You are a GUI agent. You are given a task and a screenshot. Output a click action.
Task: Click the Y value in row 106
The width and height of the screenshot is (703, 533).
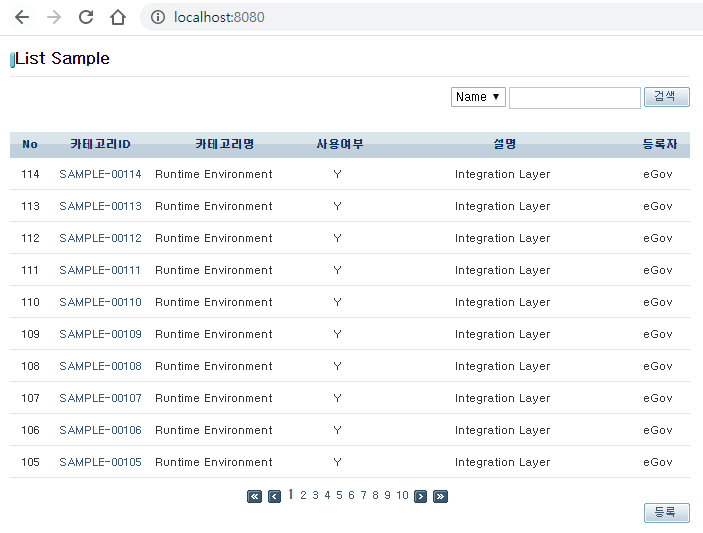338,430
